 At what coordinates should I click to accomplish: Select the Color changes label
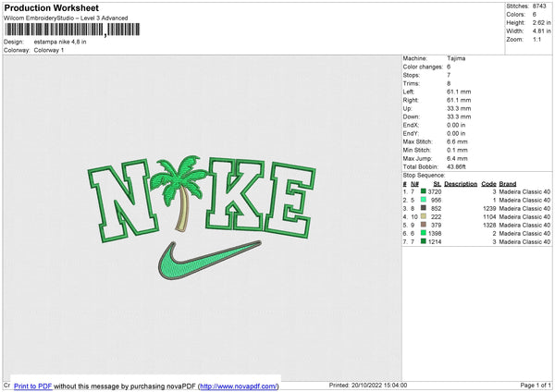[423, 67]
